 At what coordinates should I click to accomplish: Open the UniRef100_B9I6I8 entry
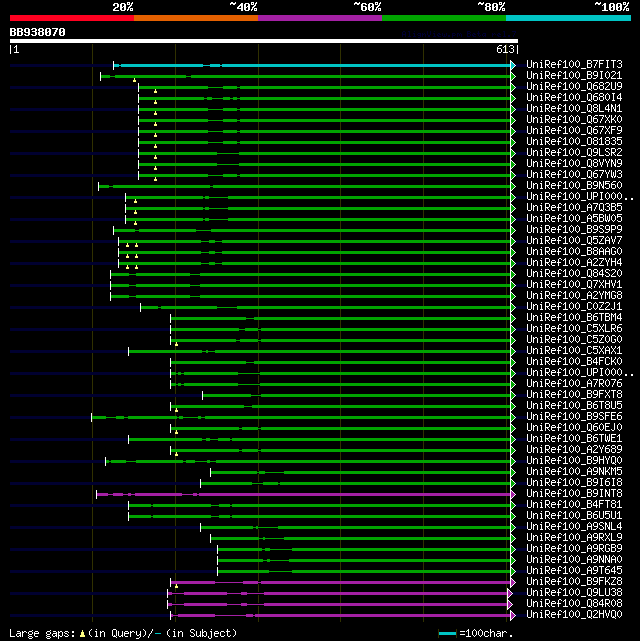pyautogui.click(x=574, y=483)
